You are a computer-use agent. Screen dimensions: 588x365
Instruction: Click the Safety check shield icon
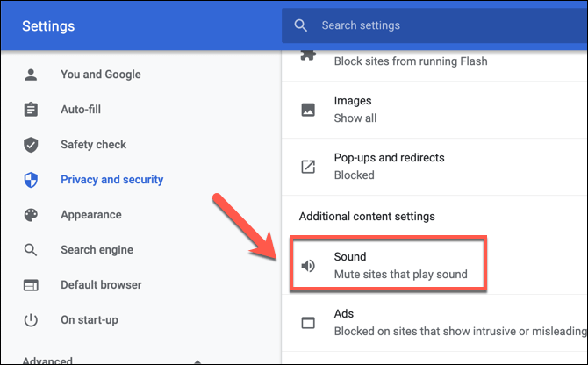[31, 145]
